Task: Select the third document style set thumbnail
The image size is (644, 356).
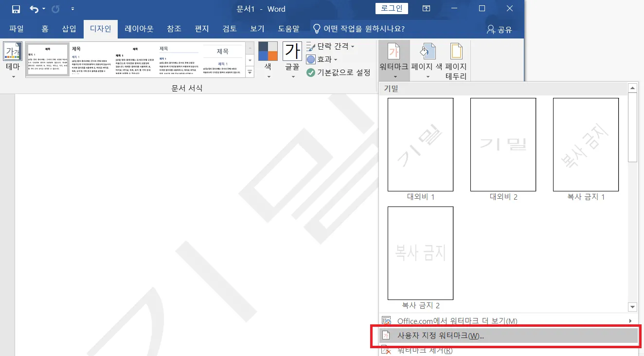Action: [135, 59]
